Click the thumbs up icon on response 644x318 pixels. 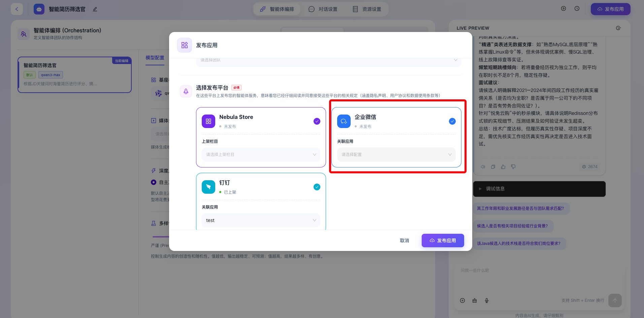pos(503,167)
